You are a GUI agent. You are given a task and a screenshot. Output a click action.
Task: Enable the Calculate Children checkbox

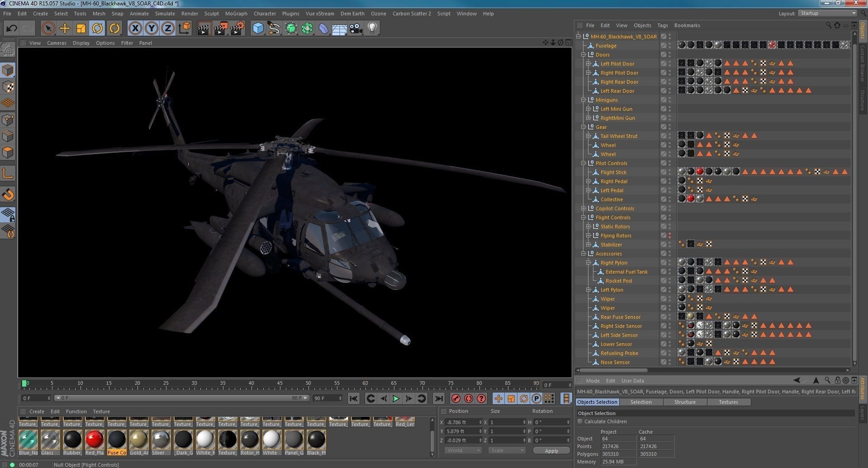click(x=580, y=421)
